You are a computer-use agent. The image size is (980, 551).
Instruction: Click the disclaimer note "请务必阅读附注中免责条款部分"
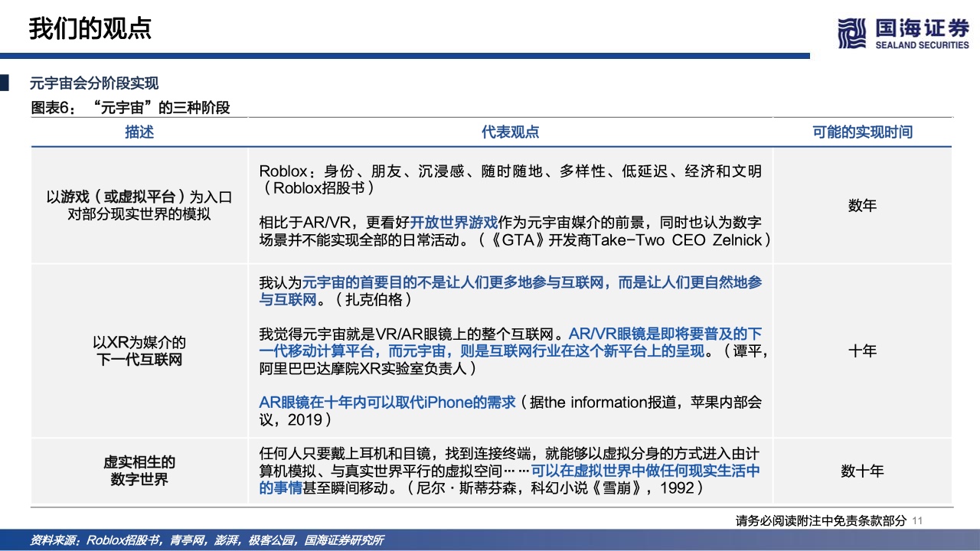[x=821, y=521]
